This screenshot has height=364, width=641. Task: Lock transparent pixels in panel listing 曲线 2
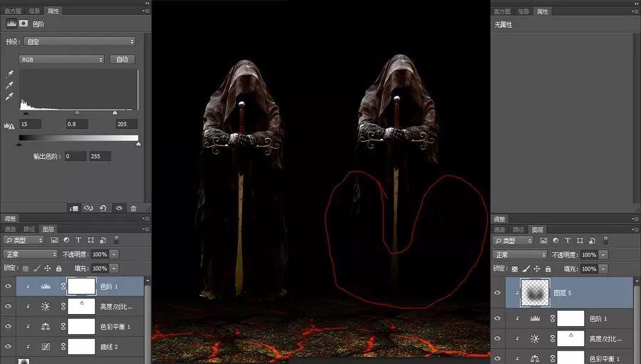click(x=26, y=269)
